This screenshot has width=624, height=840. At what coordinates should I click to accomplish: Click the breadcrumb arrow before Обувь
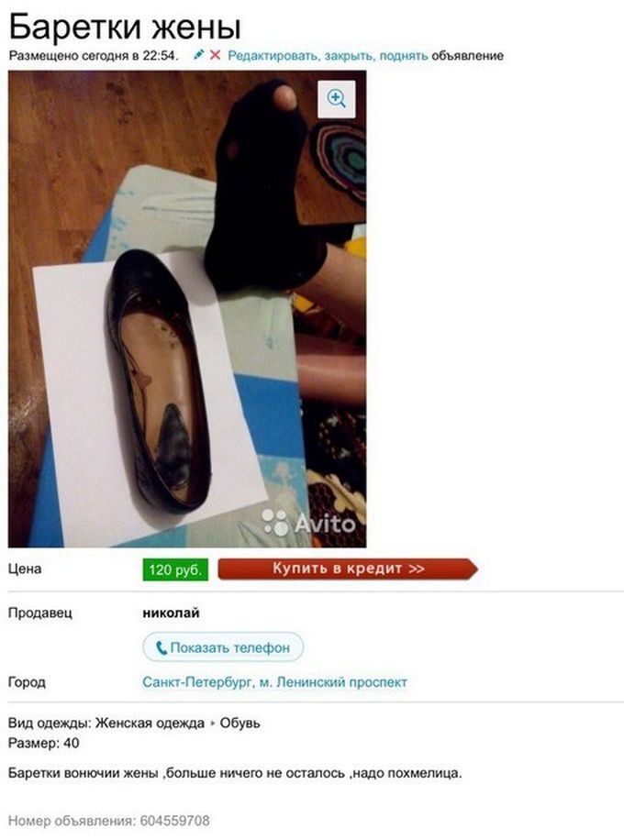[212, 724]
